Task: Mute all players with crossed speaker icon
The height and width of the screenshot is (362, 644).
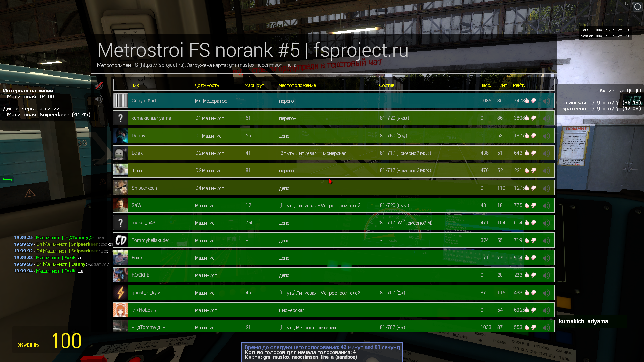Action: point(99,86)
